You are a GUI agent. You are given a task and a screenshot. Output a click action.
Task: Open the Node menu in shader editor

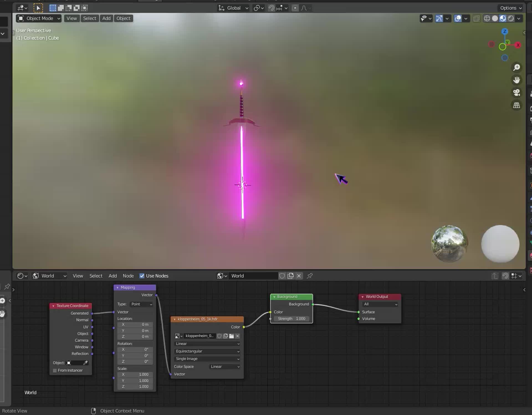128,276
